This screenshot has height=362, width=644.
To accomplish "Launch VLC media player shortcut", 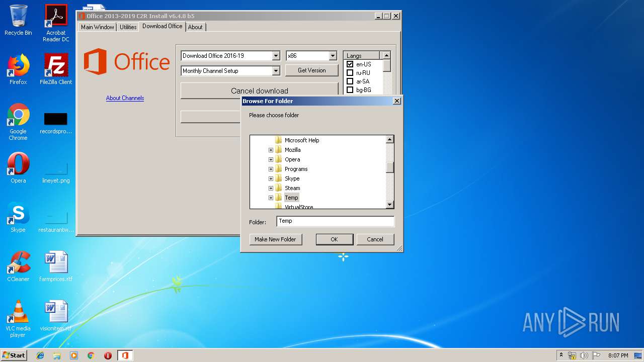I will 18,319.
